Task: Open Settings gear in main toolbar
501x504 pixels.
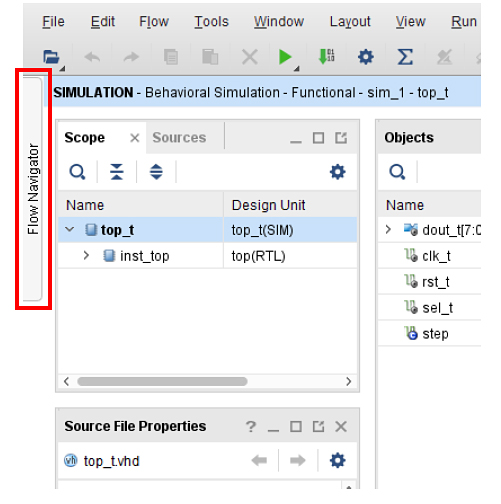Action: click(x=365, y=57)
